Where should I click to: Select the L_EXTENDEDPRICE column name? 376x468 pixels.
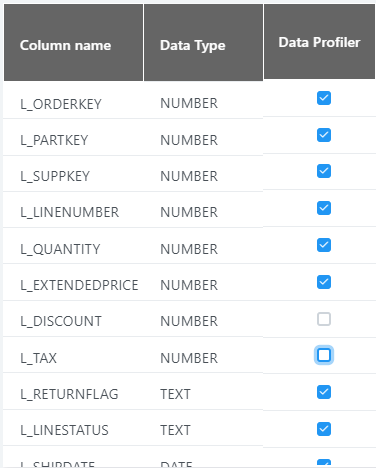tap(79, 285)
